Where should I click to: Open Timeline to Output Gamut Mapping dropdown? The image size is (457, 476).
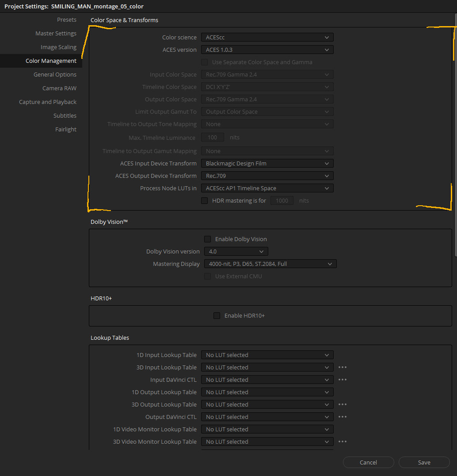point(267,151)
